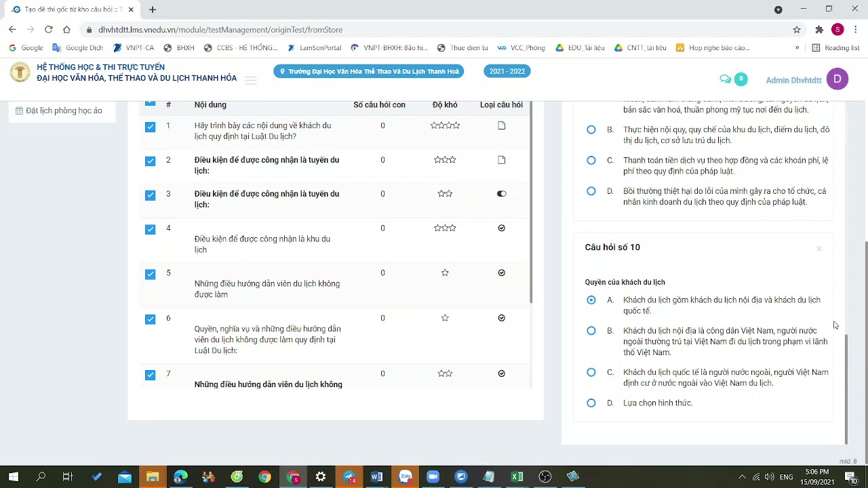868x488 pixels.
Task: Select answer D 'Lựa chọn hình thức'
Action: pyautogui.click(x=591, y=403)
